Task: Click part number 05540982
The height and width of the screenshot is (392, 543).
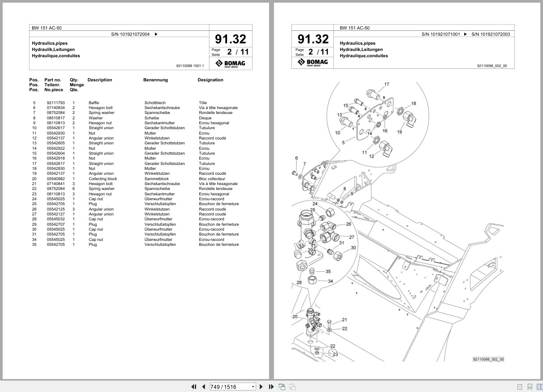Action: [56, 179]
